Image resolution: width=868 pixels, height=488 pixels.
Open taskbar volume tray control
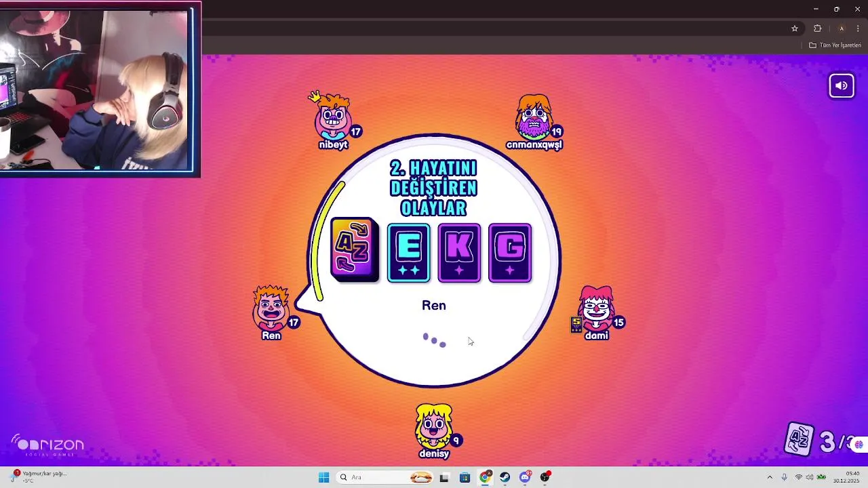coord(810,477)
